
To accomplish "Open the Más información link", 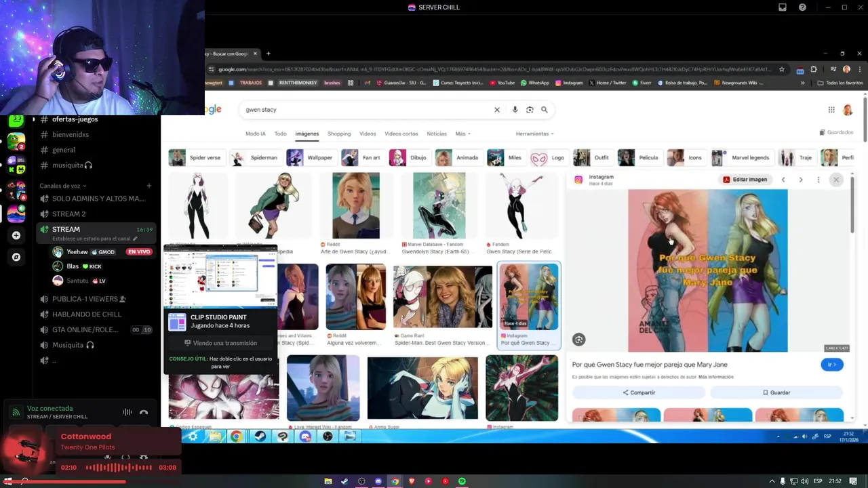I will pos(715,377).
